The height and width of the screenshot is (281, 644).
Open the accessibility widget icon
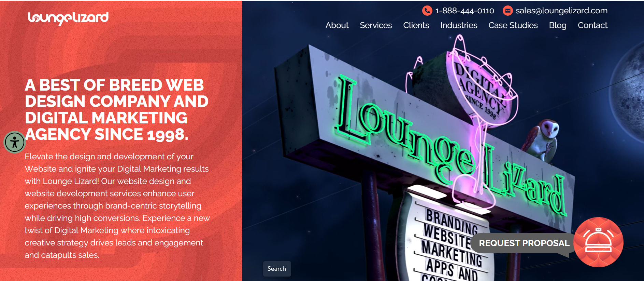pyautogui.click(x=14, y=142)
